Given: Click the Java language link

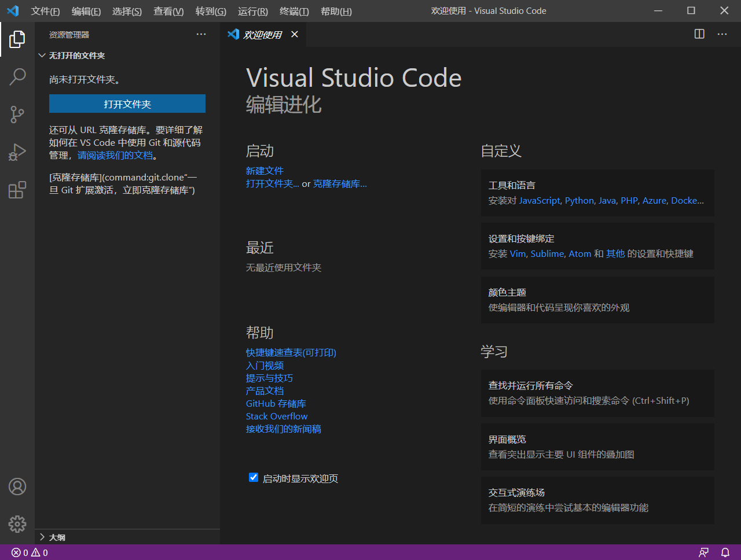Looking at the screenshot, I should [607, 200].
